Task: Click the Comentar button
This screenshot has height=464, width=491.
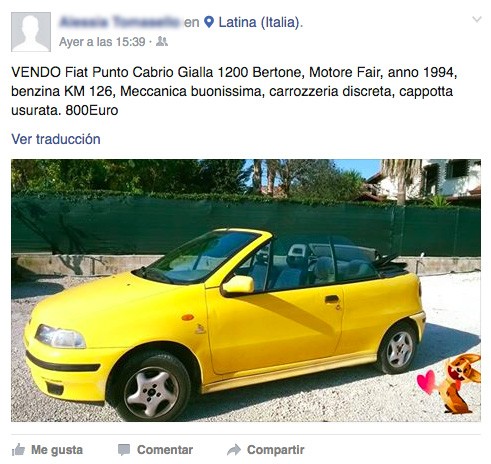Action: coord(155,450)
